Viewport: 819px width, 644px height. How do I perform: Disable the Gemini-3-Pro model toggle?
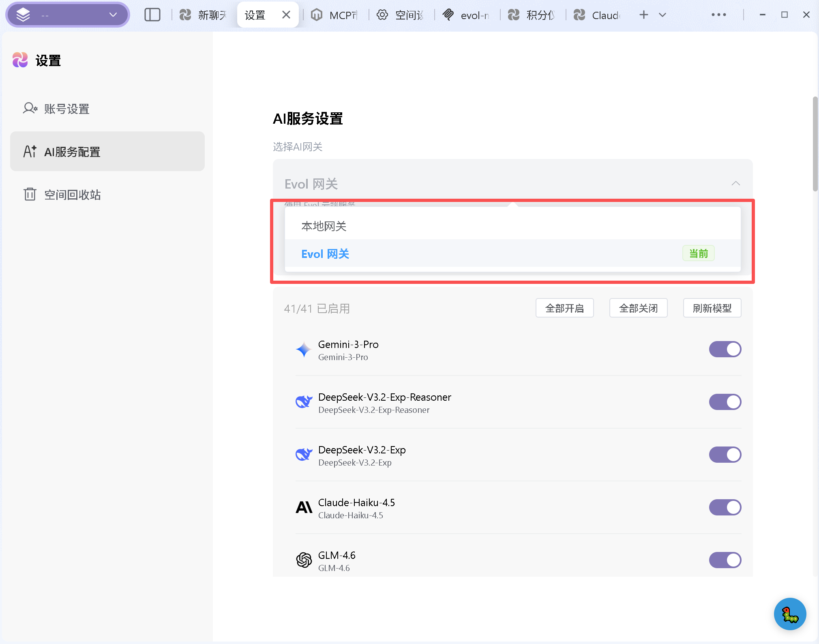(x=725, y=349)
